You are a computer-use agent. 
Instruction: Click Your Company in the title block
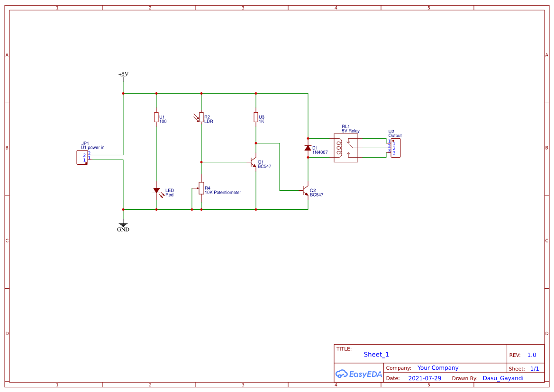pyautogui.click(x=437, y=367)
